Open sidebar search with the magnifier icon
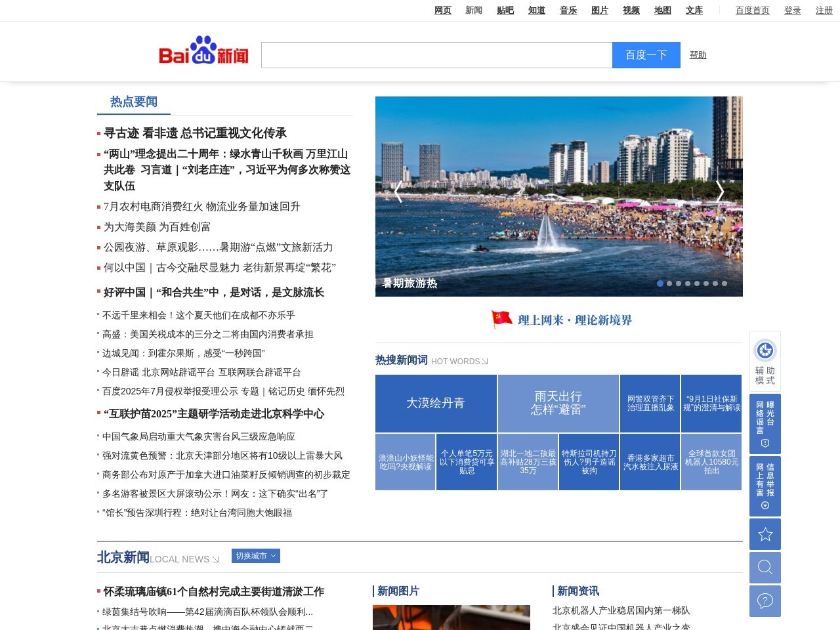840x630 pixels. (x=765, y=567)
